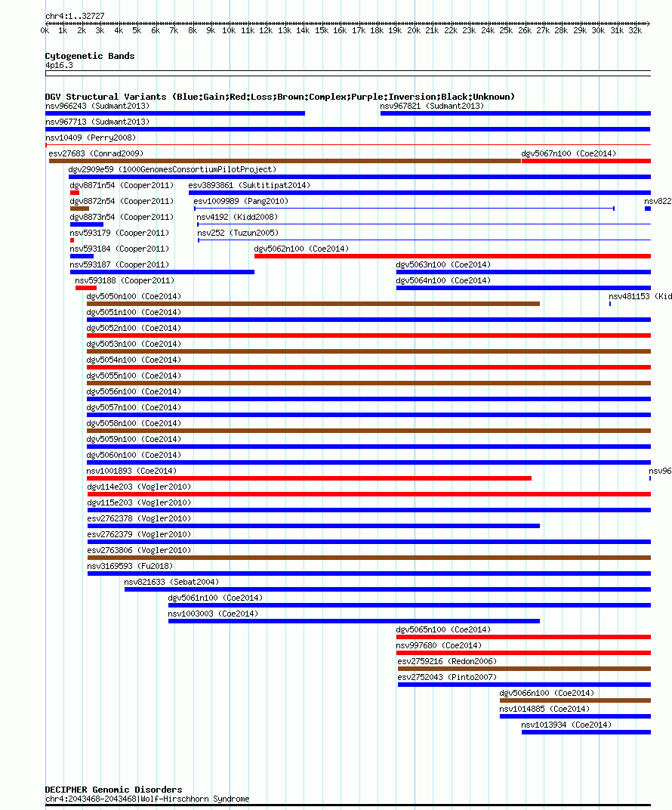This screenshot has width=672, height=810.
Task: Click dgv5053n100 (Coe2014) label
Action: (x=134, y=344)
